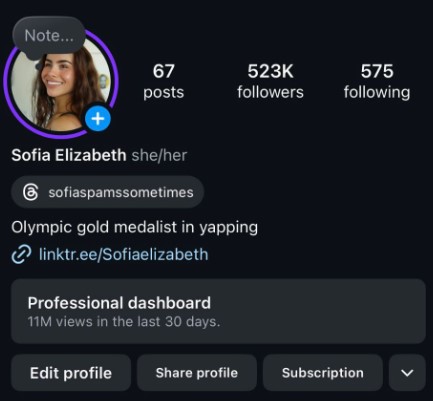Open the sofiaspamssometimes Threads handle
This screenshot has width=433, height=401.
pos(108,192)
